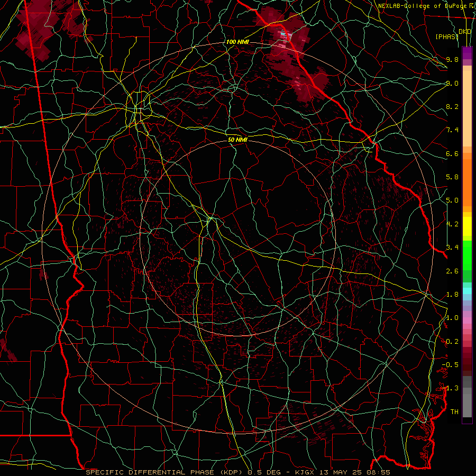Click the 13 MAY 25 date text
476x476 pixels.
pyautogui.click(x=340, y=472)
